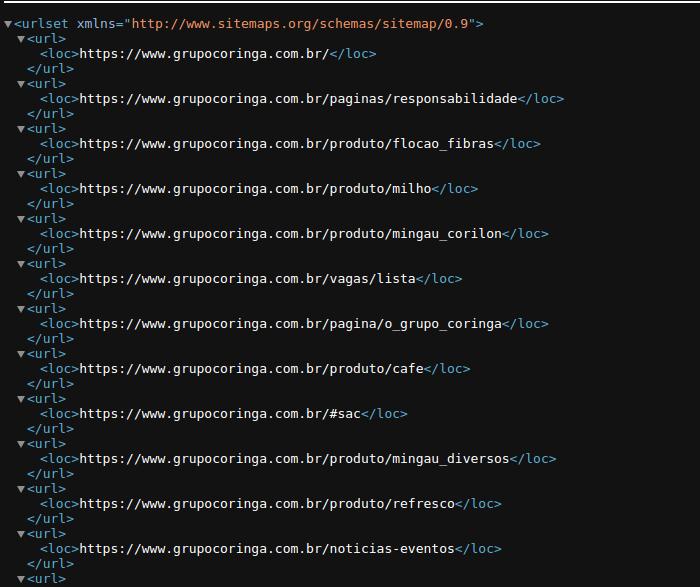Click the produto/mingau_diversos URL text

click(x=294, y=459)
